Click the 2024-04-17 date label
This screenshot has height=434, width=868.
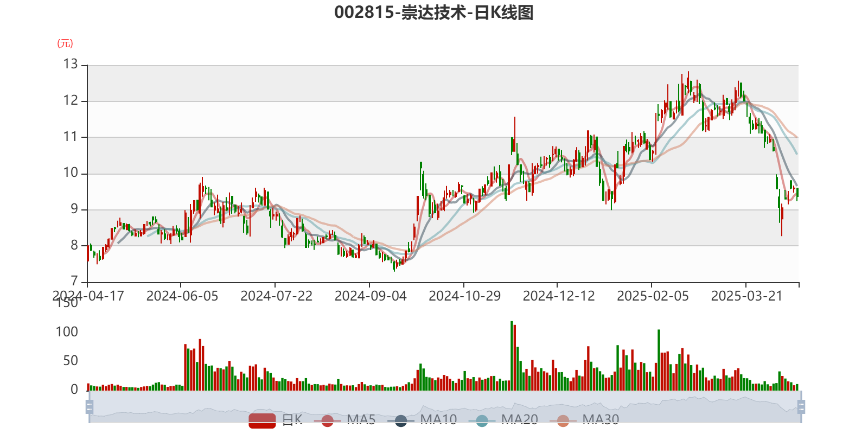coord(88,296)
